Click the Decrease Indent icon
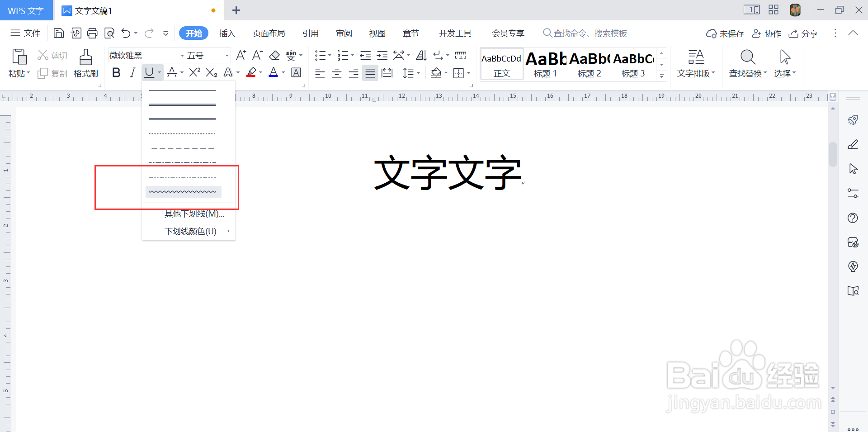The image size is (868, 432). pos(365,55)
